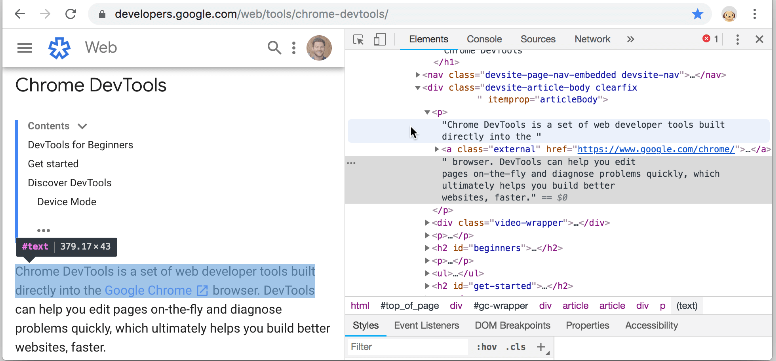Bookmark the page with star icon
The width and height of the screenshot is (776, 361).
coord(697,14)
